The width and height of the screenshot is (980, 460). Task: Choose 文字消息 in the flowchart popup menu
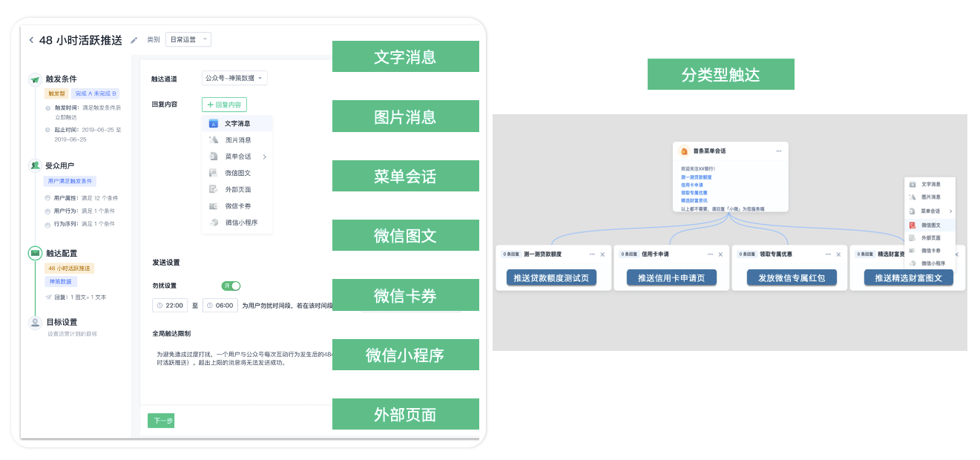pyautogui.click(x=930, y=184)
